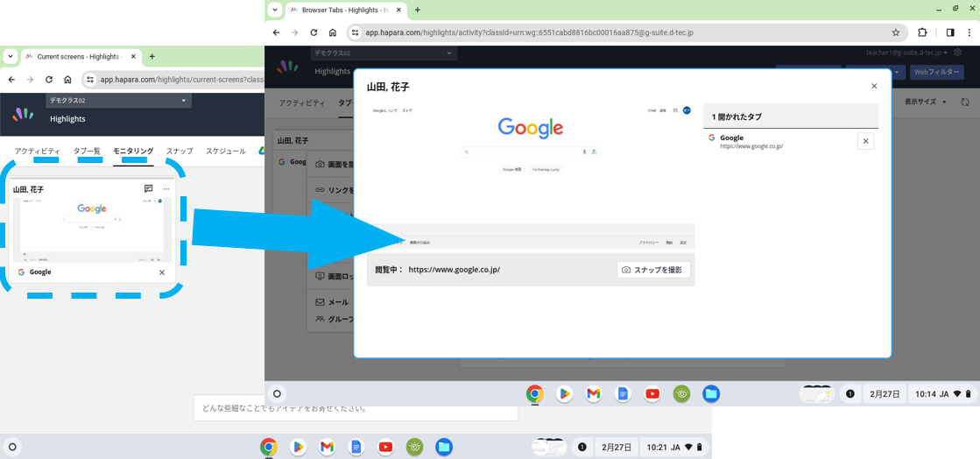Open status tray showing 10:21
Viewport: 980px width, 459px height.
pyautogui.click(x=675, y=447)
